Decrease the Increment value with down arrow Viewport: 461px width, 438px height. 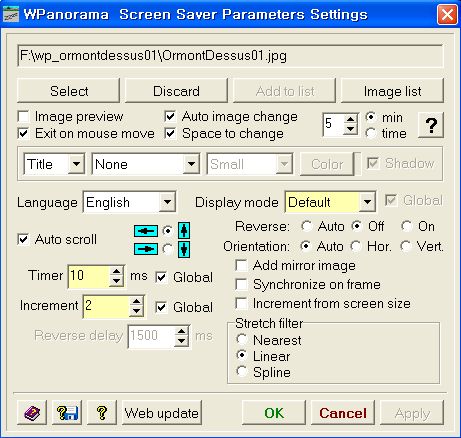pyautogui.click(x=136, y=311)
